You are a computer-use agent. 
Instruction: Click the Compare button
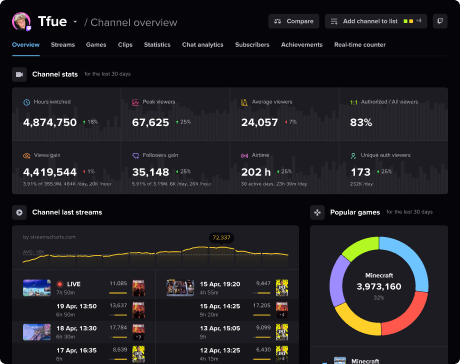[x=294, y=21]
